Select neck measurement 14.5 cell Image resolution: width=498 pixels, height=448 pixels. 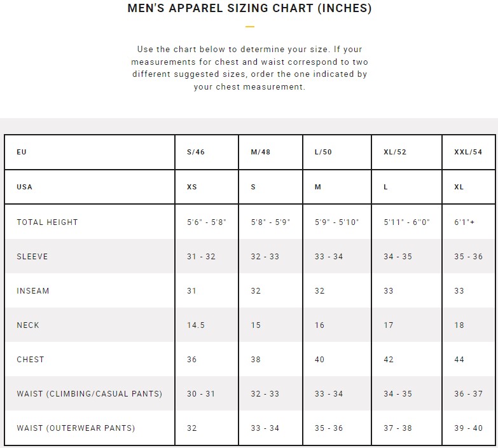click(x=196, y=325)
